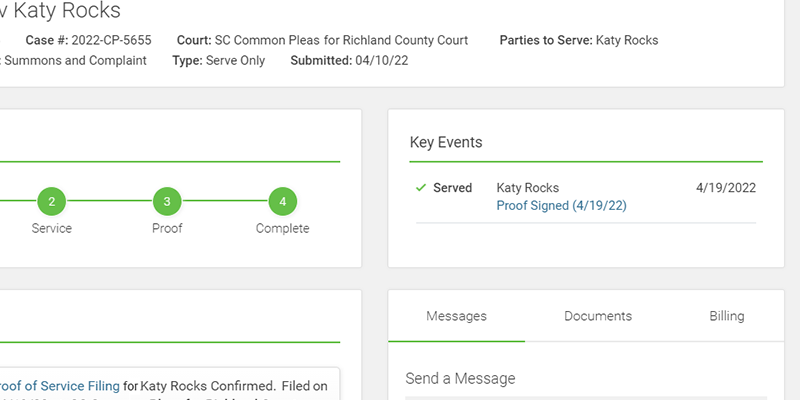
Task: Click the Send a Message heading
Action: [x=460, y=379]
